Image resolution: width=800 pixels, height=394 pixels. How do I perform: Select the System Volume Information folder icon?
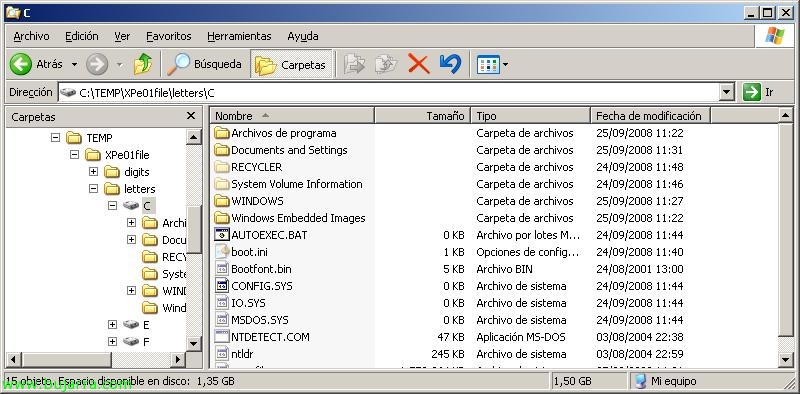(x=221, y=184)
